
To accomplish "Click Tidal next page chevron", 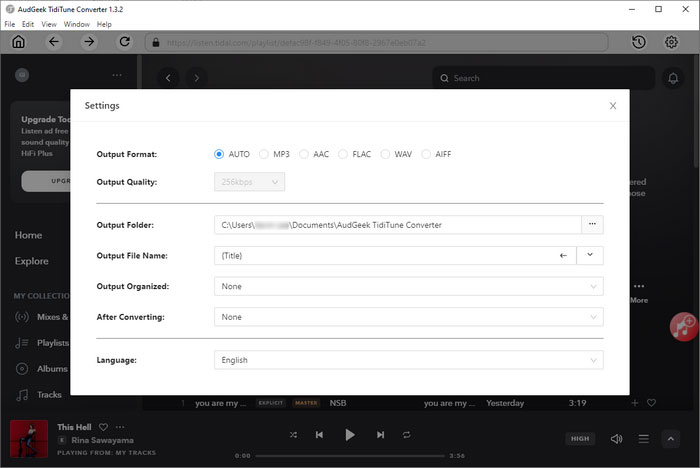I will (x=196, y=78).
